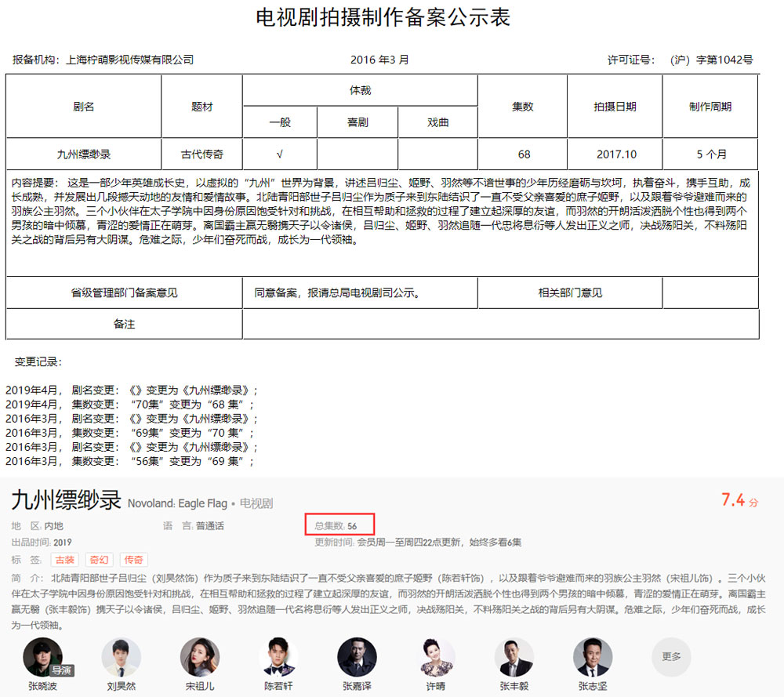The height and width of the screenshot is (697, 784).
Task: Click the 导演 badge on first avatar
Action: click(x=62, y=670)
